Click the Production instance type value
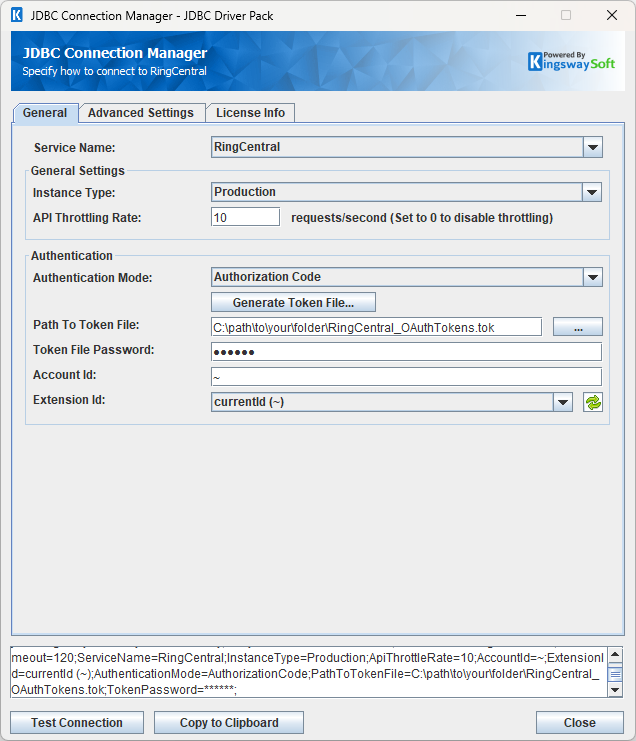 pyautogui.click(x=245, y=192)
